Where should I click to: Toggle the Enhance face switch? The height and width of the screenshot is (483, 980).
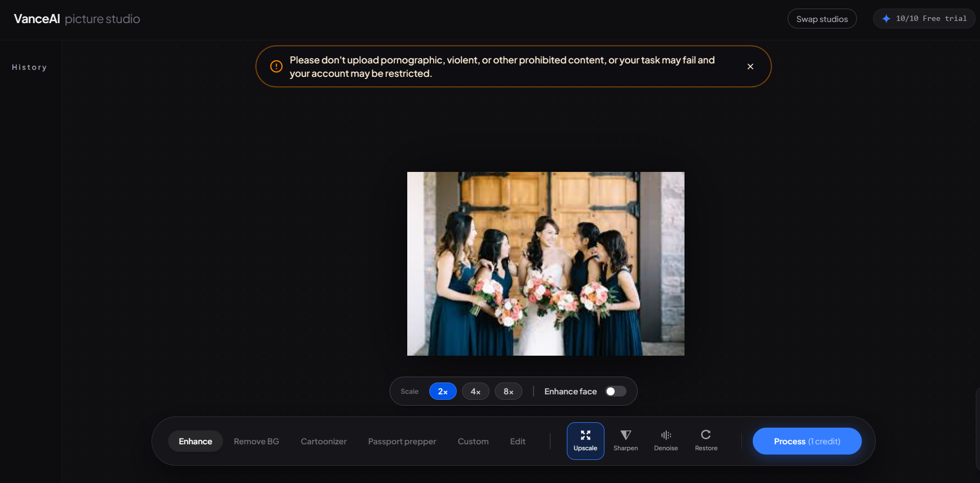[616, 391]
